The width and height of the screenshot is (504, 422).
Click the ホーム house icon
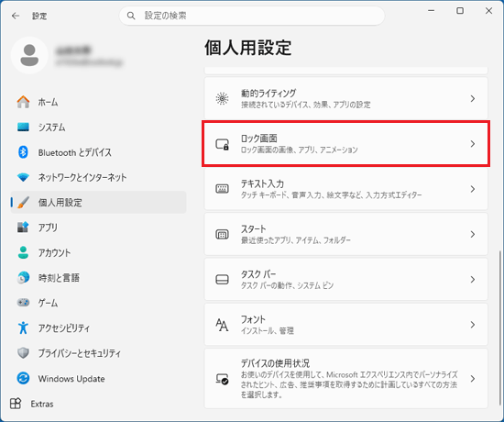click(x=23, y=102)
